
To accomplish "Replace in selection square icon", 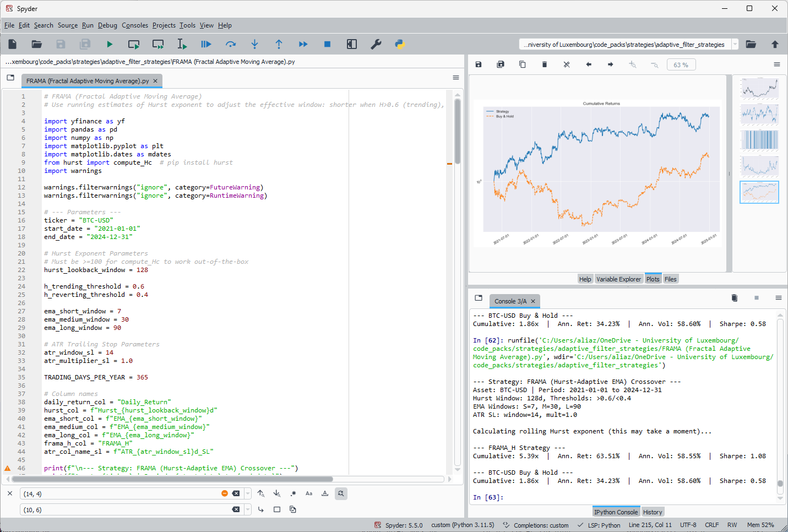I will 277,509.
